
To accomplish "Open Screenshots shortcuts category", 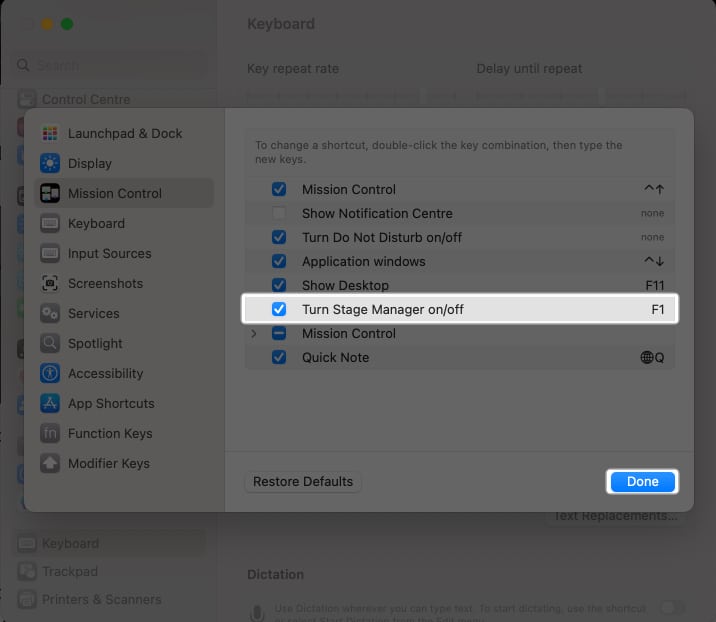I will 124,284.
